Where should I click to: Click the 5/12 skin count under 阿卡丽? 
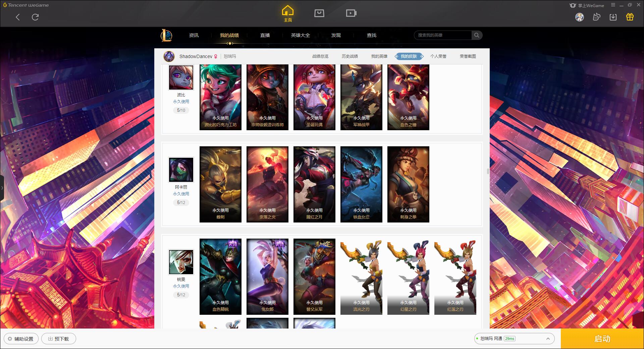coord(181,203)
